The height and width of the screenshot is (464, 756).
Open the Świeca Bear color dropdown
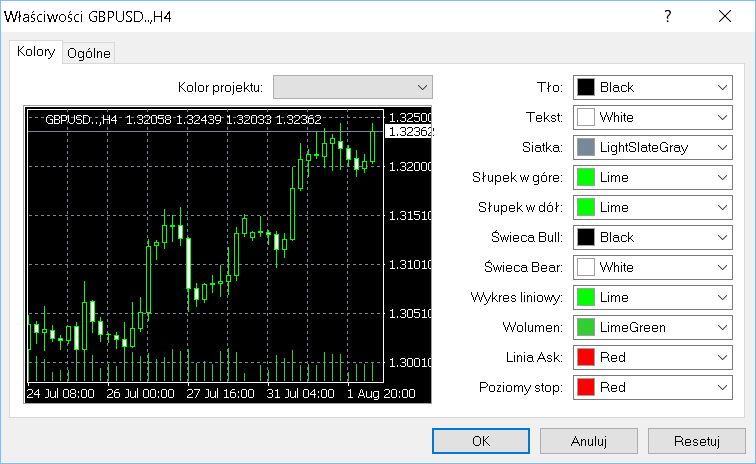(x=653, y=267)
